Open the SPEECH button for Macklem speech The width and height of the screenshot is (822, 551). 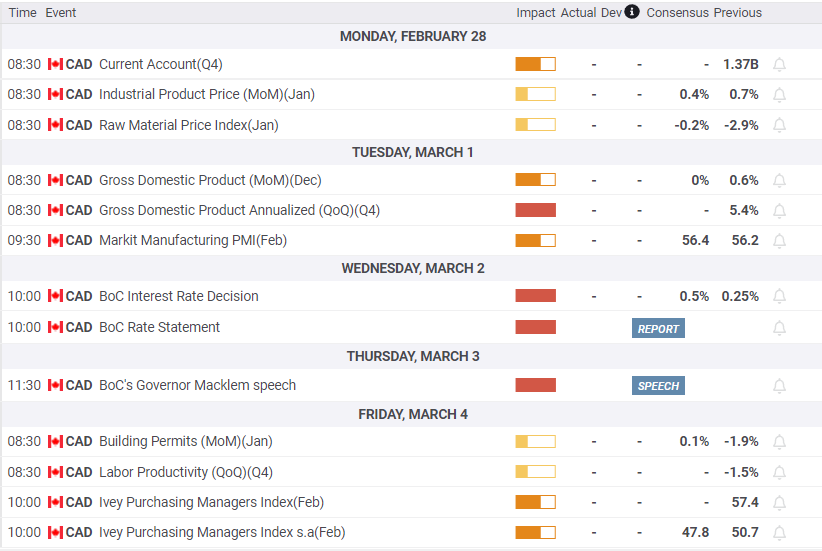(x=658, y=386)
